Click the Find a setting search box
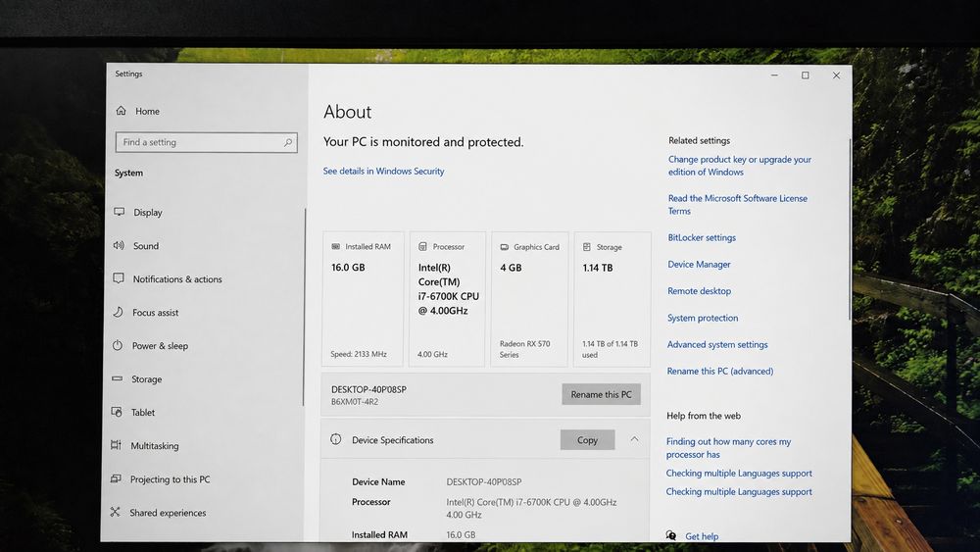Image resolution: width=980 pixels, height=552 pixels. click(206, 142)
